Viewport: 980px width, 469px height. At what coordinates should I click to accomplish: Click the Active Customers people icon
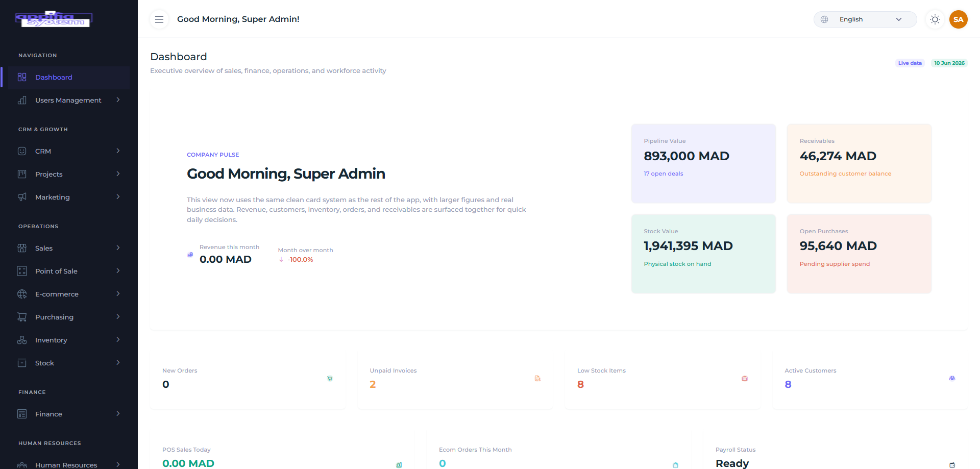(x=952, y=378)
